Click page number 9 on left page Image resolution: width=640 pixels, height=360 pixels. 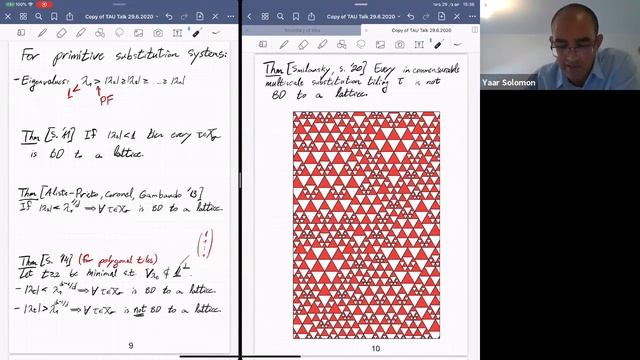coord(131,346)
